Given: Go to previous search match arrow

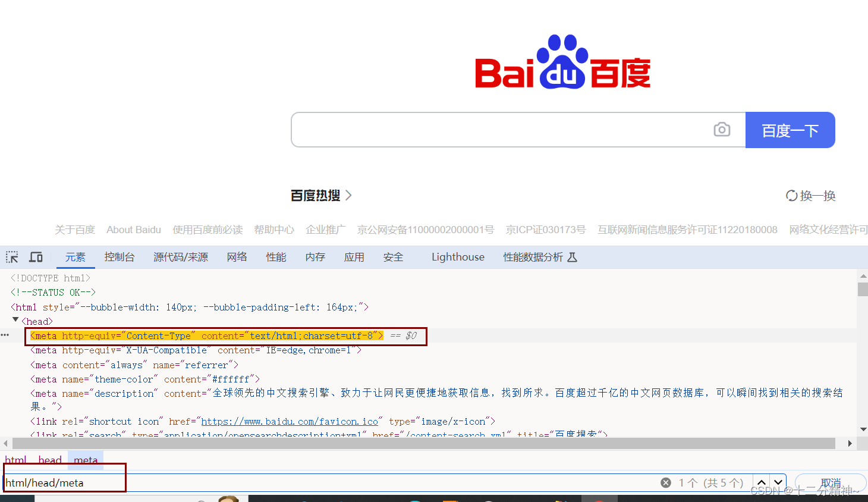Looking at the screenshot, I should 762,482.
